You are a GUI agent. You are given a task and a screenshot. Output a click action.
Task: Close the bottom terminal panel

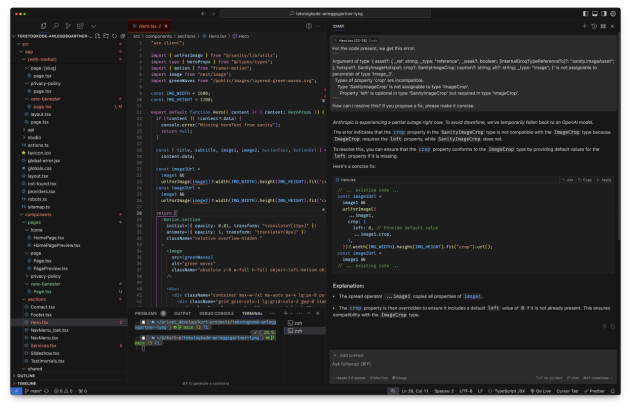pyautogui.click(x=318, y=314)
